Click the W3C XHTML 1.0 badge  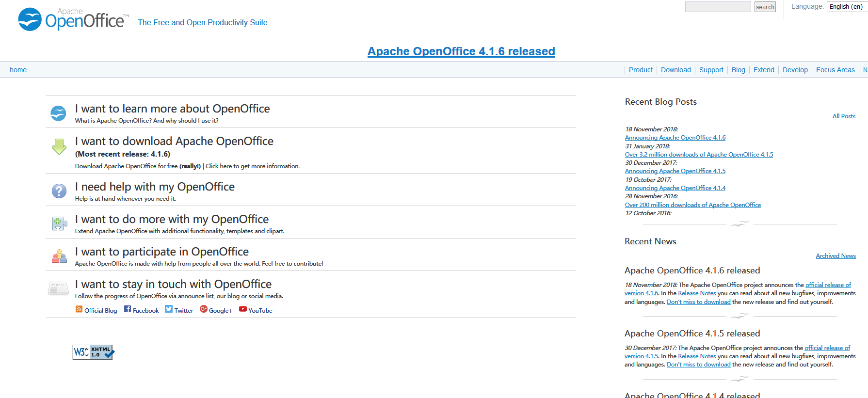click(x=94, y=352)
